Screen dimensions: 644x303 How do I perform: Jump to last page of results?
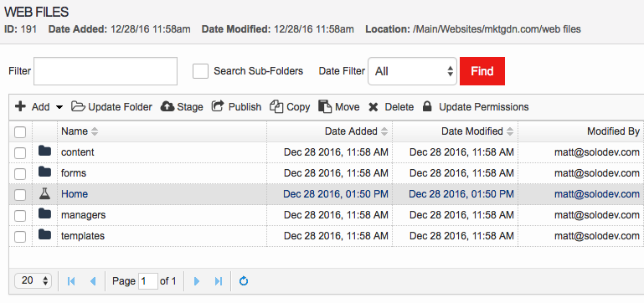click(219, 281)
